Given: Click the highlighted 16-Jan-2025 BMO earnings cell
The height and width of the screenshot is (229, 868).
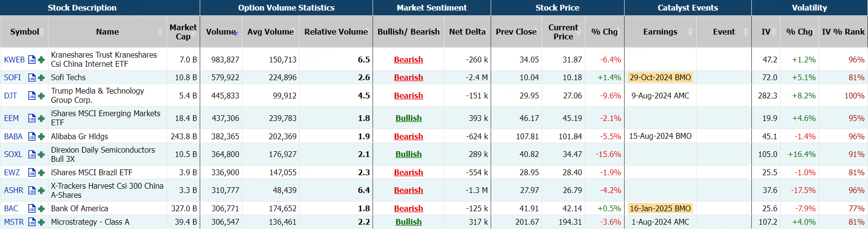Looking at the screenshot, I should tap(660, 208).
